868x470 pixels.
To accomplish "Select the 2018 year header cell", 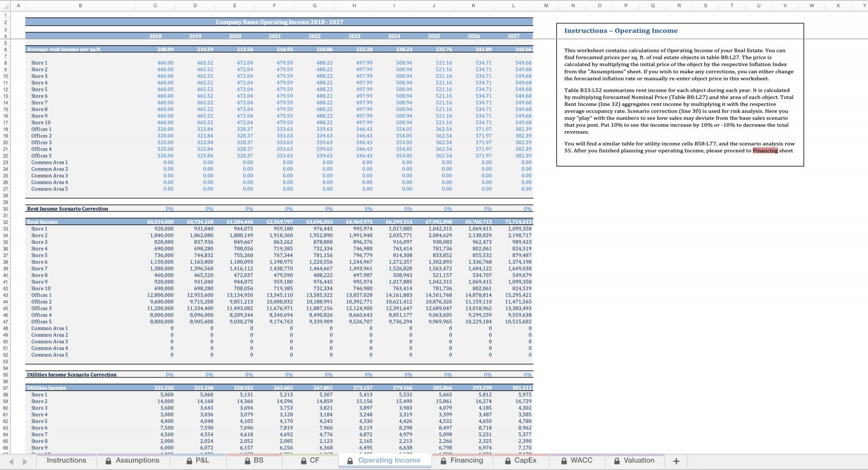I will click(155, 36).
